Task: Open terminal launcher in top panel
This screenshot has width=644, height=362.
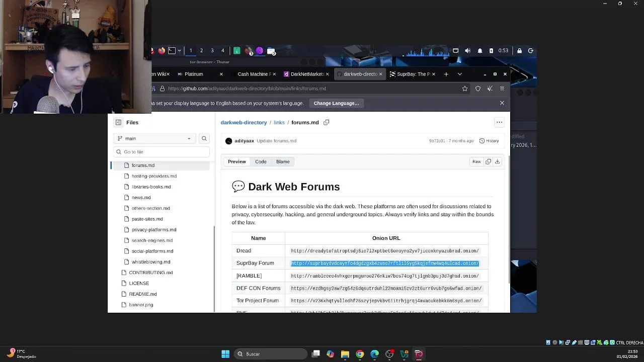Action: (x=172, y=50)
